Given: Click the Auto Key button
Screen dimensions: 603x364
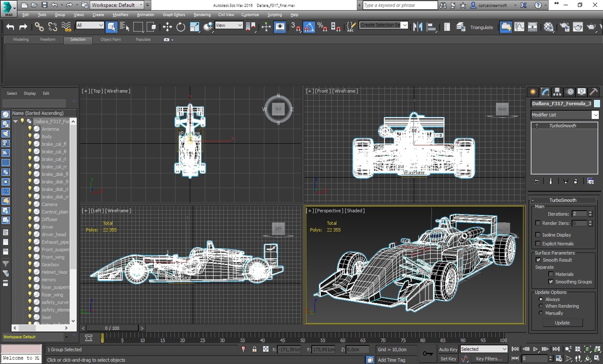Looking at the screenshot, I should (448, 350).
